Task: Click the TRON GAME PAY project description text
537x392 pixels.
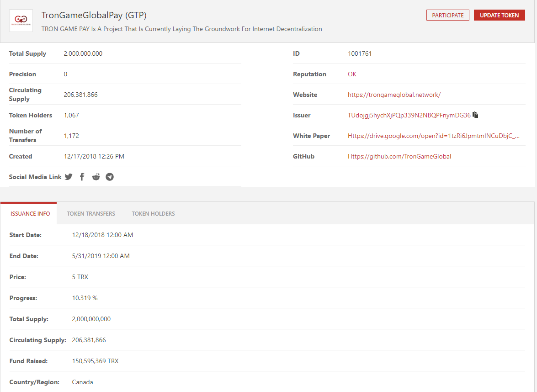Action: [181, 29]
